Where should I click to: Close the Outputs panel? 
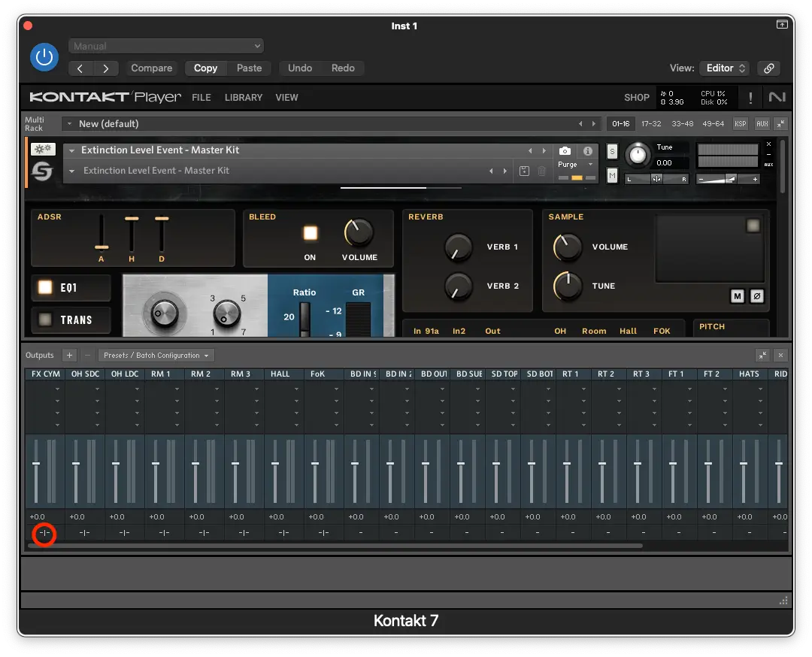pyautogui.click(x=780, y=355)
